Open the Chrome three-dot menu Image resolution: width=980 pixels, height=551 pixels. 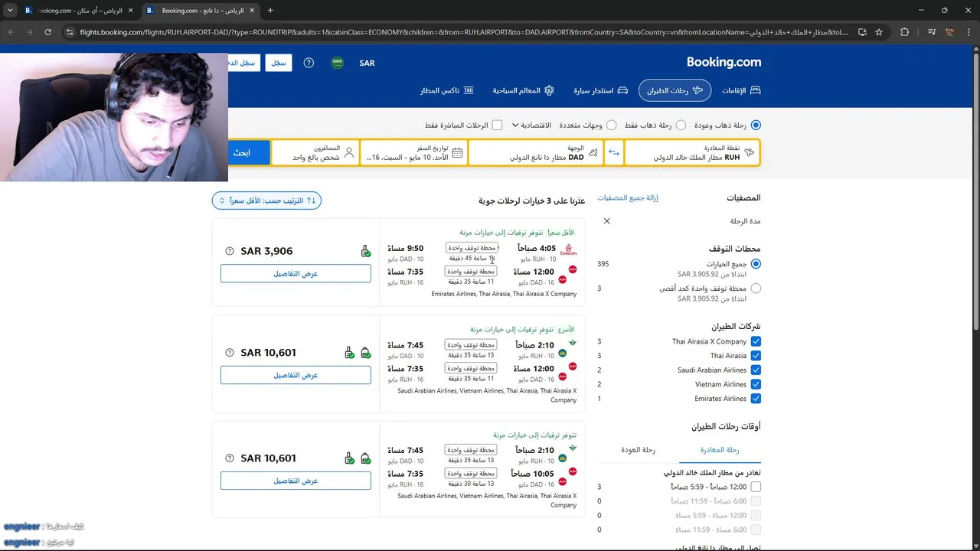click(x=968, y=32)
